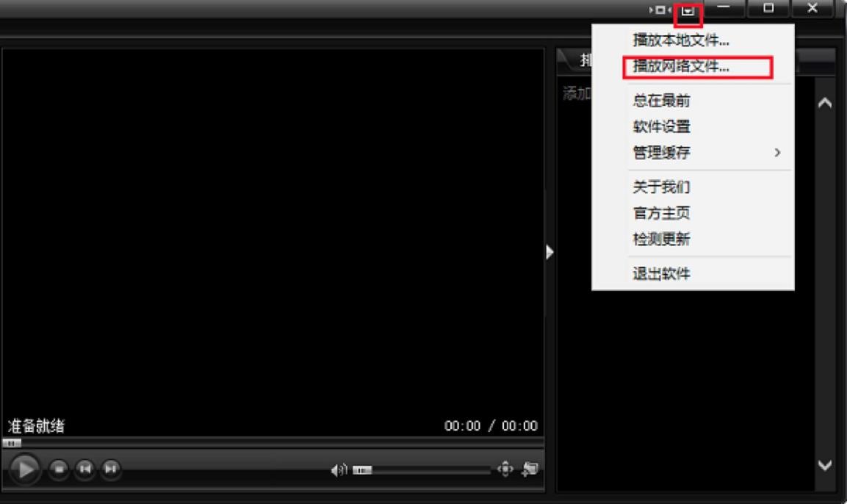Toggle fullscreen with the arrows icon
Viewport: 847px width, 504px height.
pos(505,469)
